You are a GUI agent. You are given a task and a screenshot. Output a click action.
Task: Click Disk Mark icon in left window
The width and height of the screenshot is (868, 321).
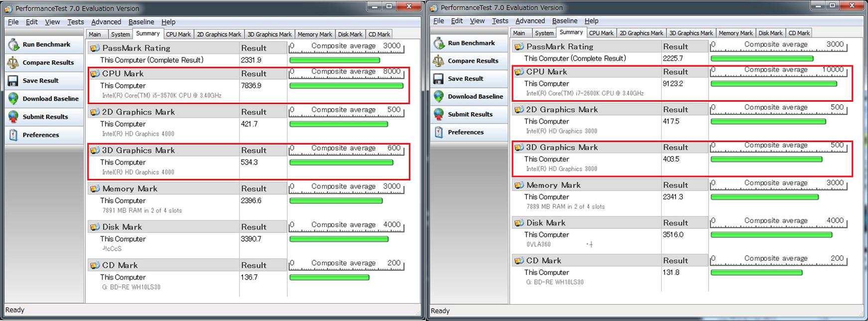pos(95,227)
